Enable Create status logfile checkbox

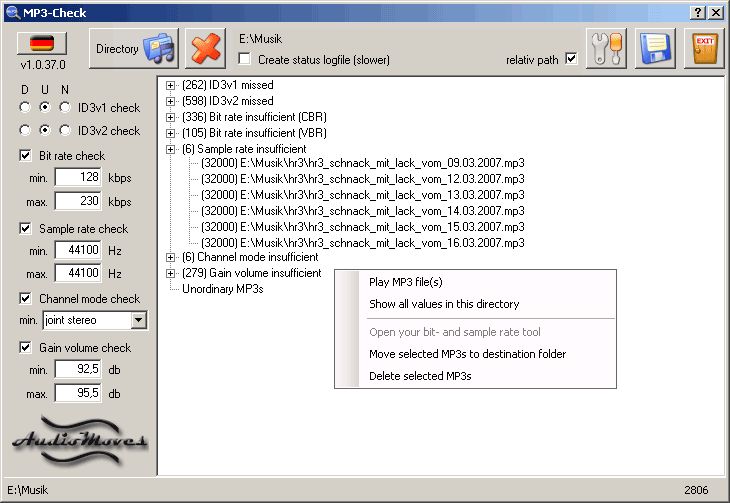point(244,59)
